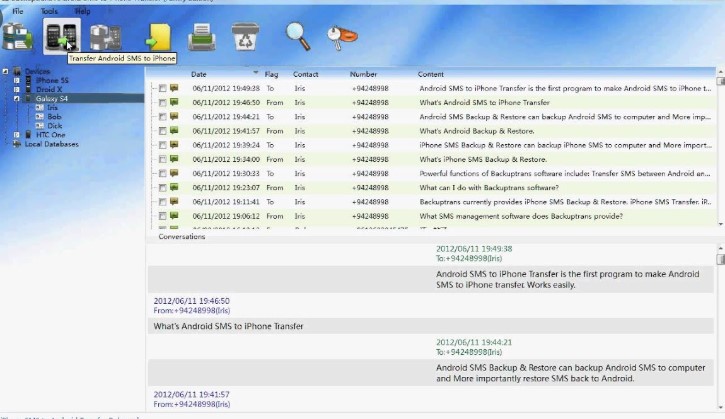Select the Bob contact label in tree
Viewport: 725px width, 419px height.
54,117
